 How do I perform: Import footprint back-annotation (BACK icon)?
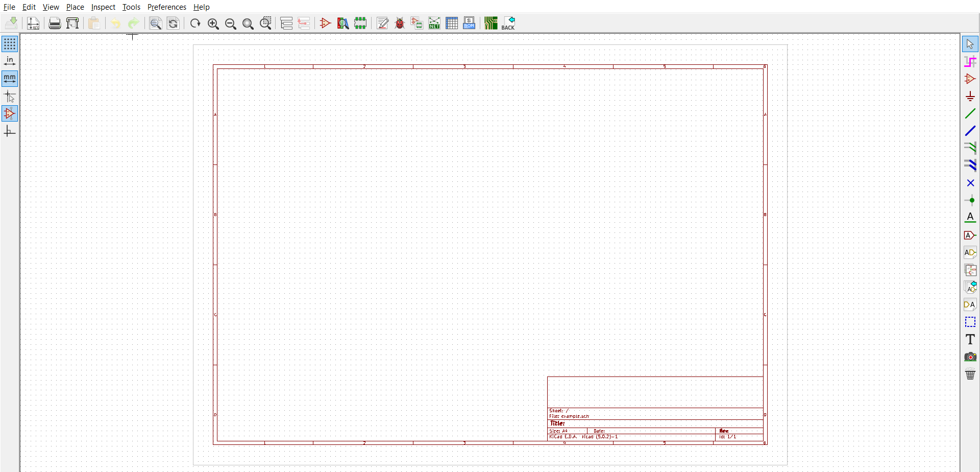pos(508,23)
